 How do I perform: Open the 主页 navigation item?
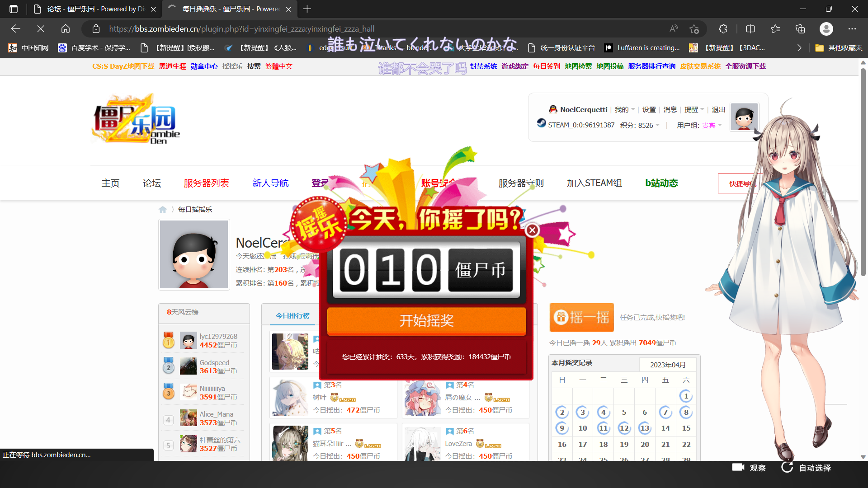point(110,183)
